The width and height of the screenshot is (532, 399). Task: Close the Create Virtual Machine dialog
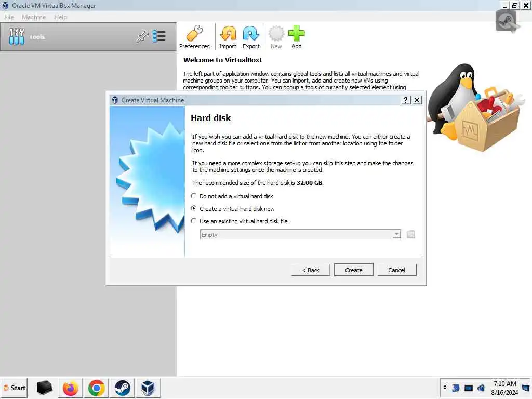coord(417,100)
